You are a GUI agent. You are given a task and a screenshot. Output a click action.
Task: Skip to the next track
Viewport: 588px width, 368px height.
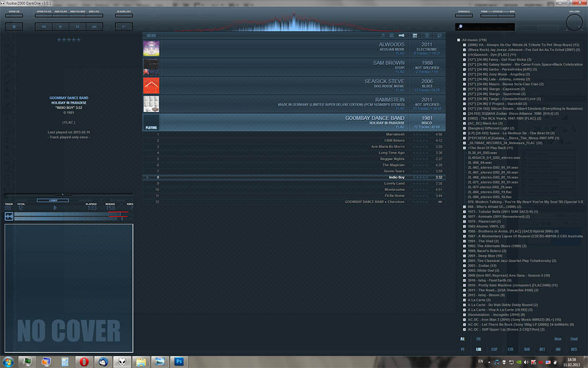point(94,26)
